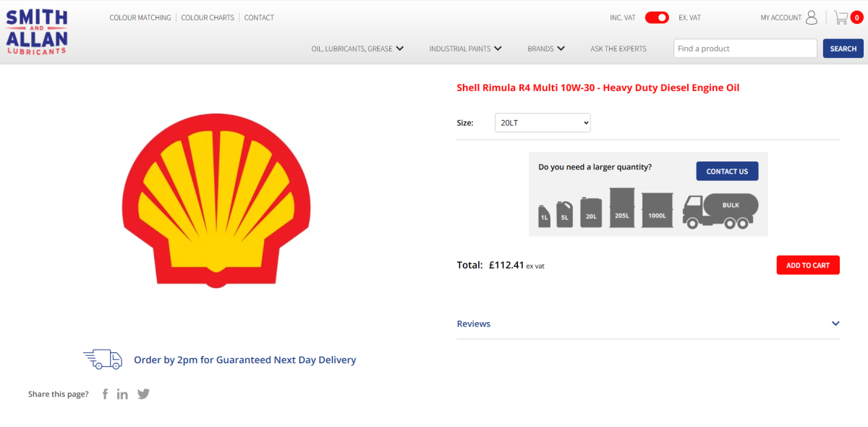Open the Size dropdown showing 20LT
The height and width of the screenshot is (427, 868).
tap(542, 123)
